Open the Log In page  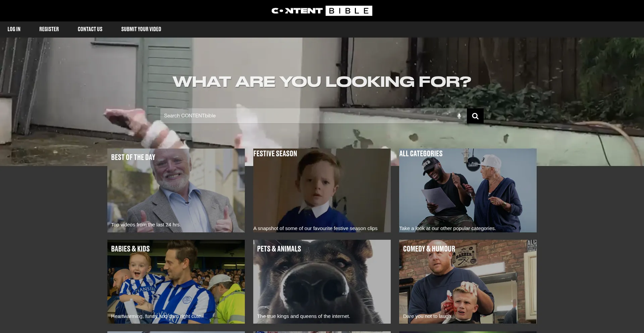[x=14, y=29]
